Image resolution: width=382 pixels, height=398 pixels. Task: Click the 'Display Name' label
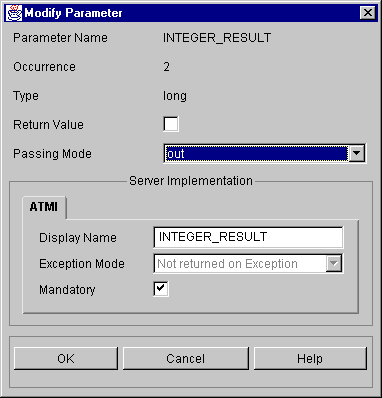[x=78, y=238]
